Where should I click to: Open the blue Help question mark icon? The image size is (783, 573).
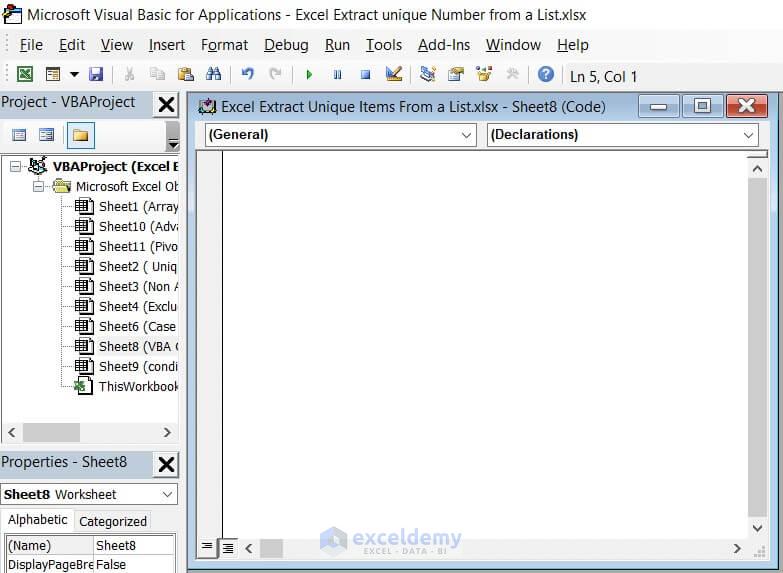[x=546, y=74]
